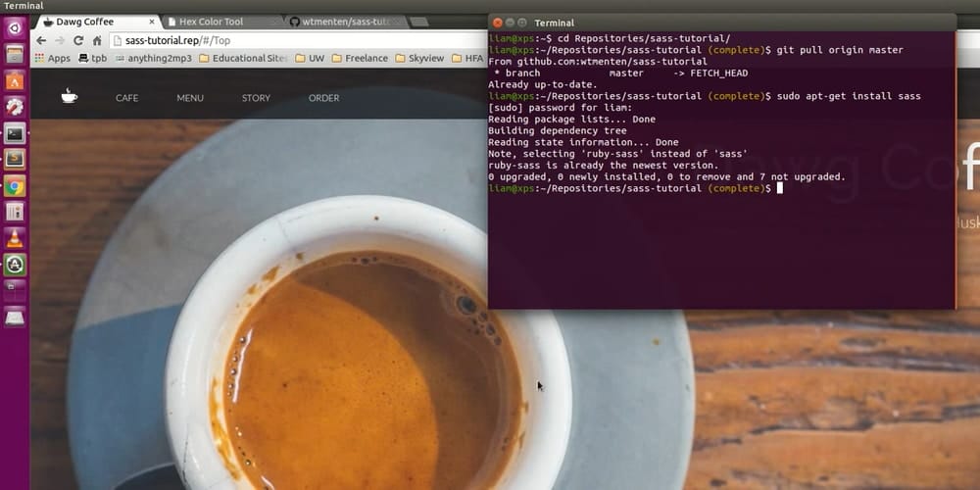Click 'cd Repositories/sass-tutorial/' command text
This screenshot has height=490, width=980.
point(644,39)
